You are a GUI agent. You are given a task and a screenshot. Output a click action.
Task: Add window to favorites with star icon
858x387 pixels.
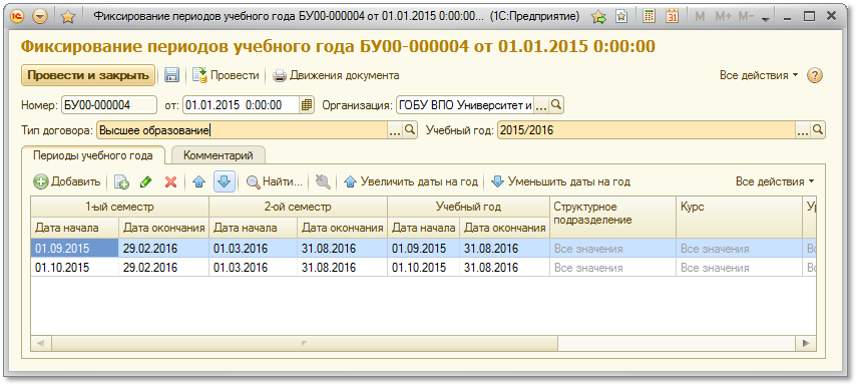point(68,17)
